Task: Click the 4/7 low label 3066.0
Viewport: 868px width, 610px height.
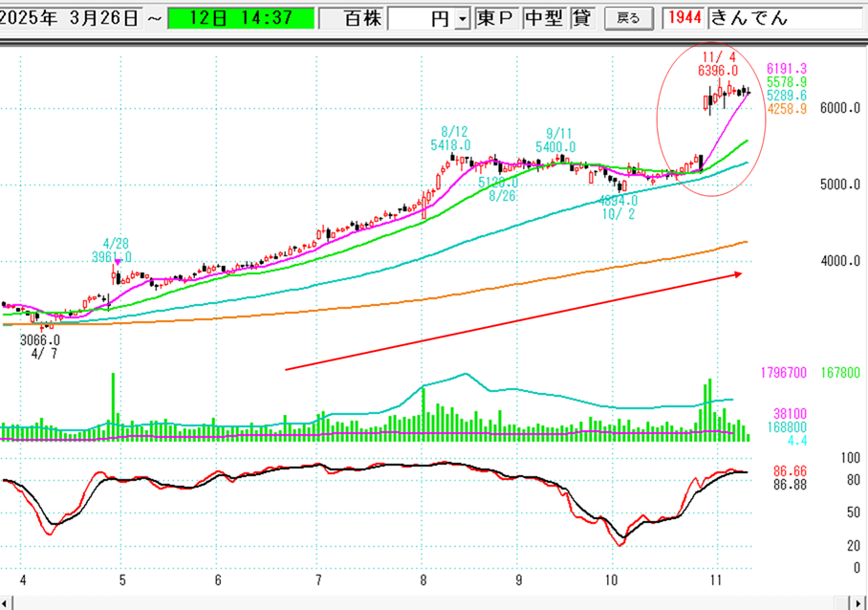Action: tap(40, 339)
